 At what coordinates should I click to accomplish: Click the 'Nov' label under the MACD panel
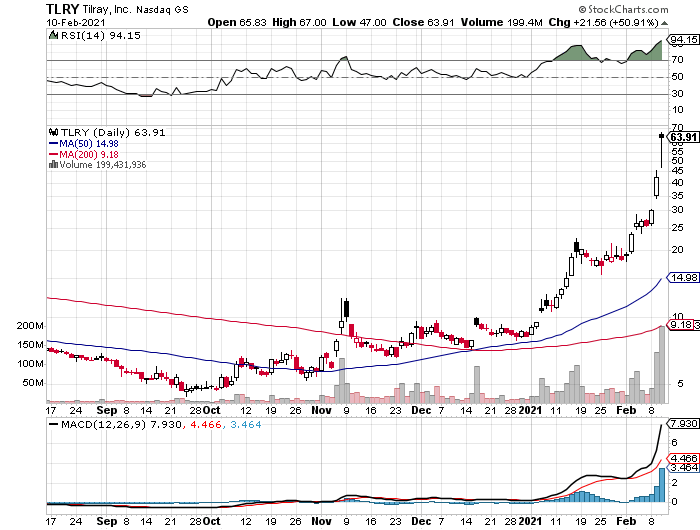(321, 521)
